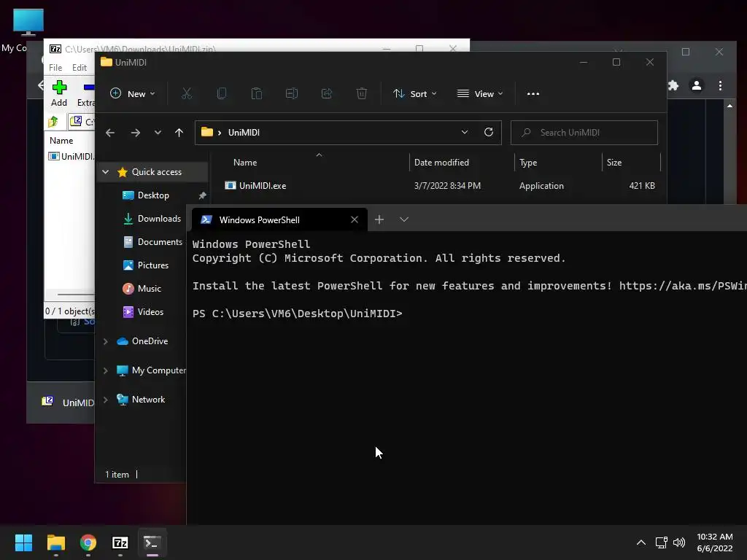Image resolution: width=747 pixels, height=560 pixels.
Task: Open the volume control in system tray
Action: [679, 542]
